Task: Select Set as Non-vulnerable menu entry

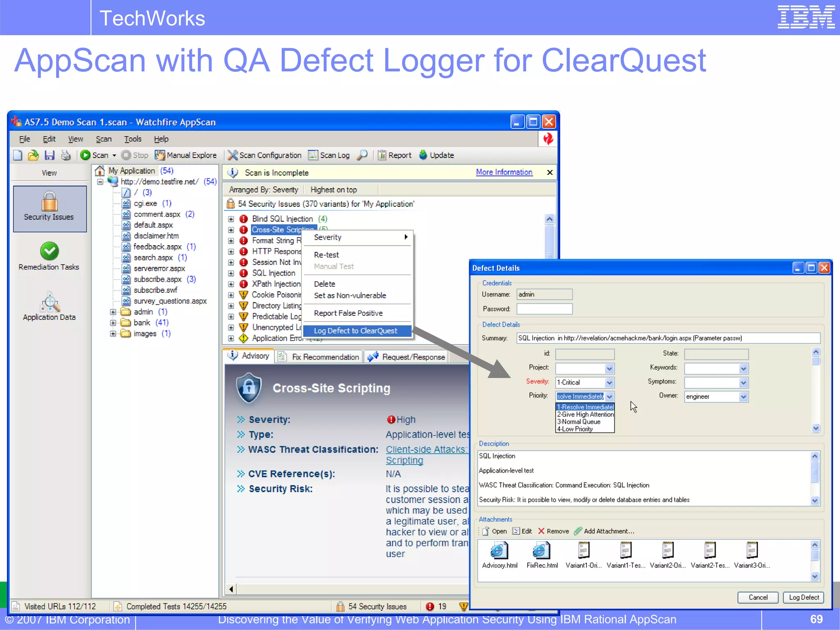Action: click(356, 295)
